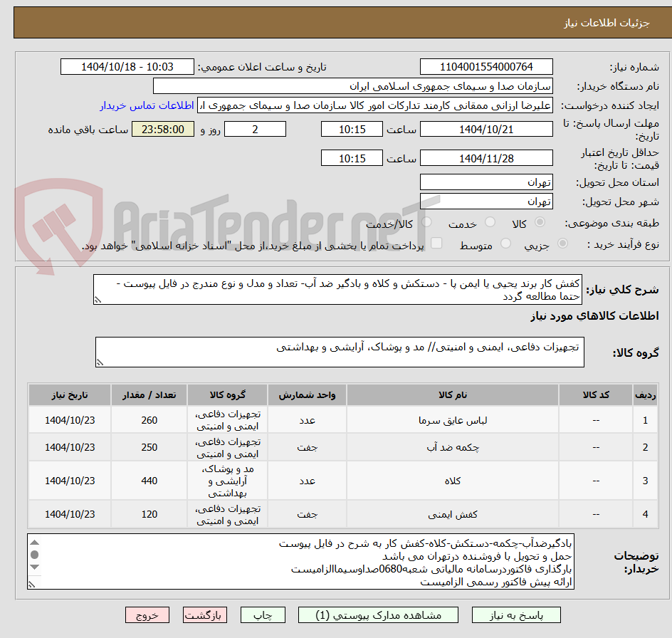Click the واحد شمارش column header
This screenshot has width=672, height=638.
coord(307,395)
